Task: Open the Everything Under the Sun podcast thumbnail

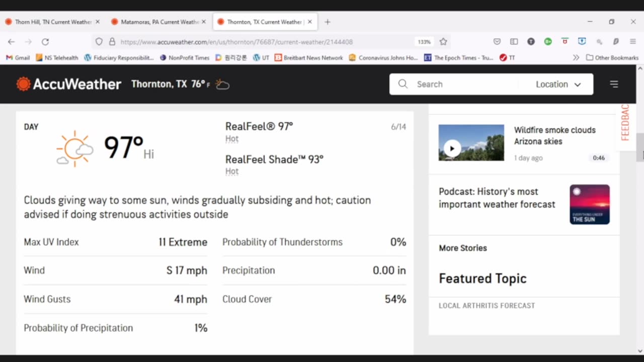Action: point(590,204)
